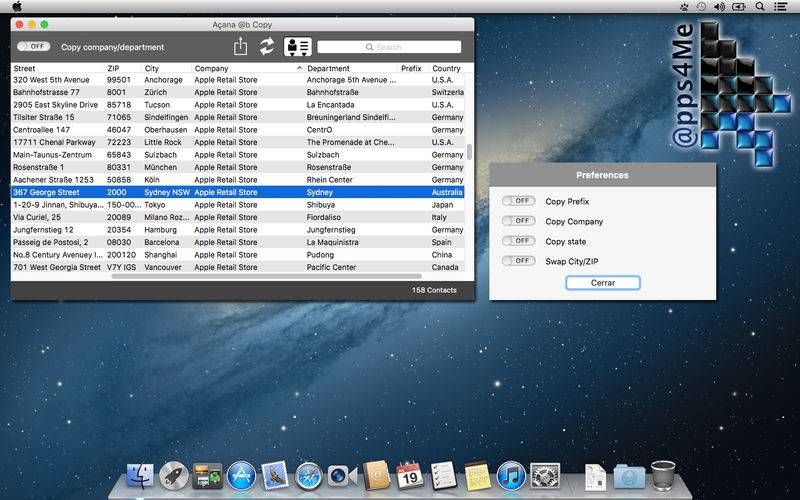This screenshot has height=500, width=800.
Task: Click the Cerrar button in Preferences
Action: point(603,283)
